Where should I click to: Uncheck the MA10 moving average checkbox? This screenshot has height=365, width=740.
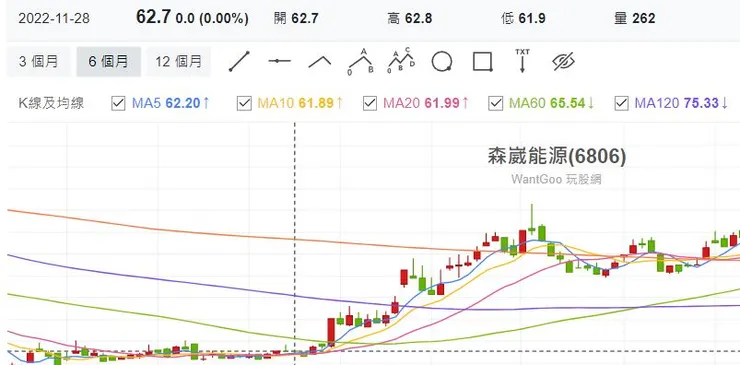click(x=244, y=103)
